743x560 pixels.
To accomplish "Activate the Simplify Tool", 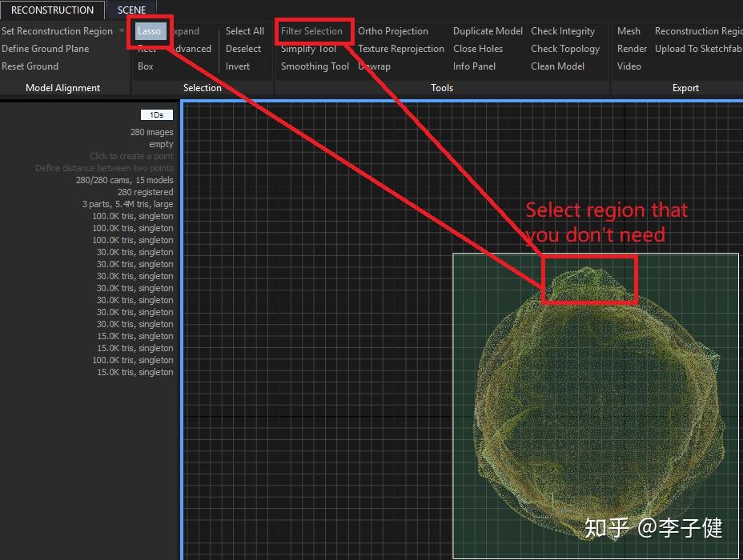I will coord(308,49).
